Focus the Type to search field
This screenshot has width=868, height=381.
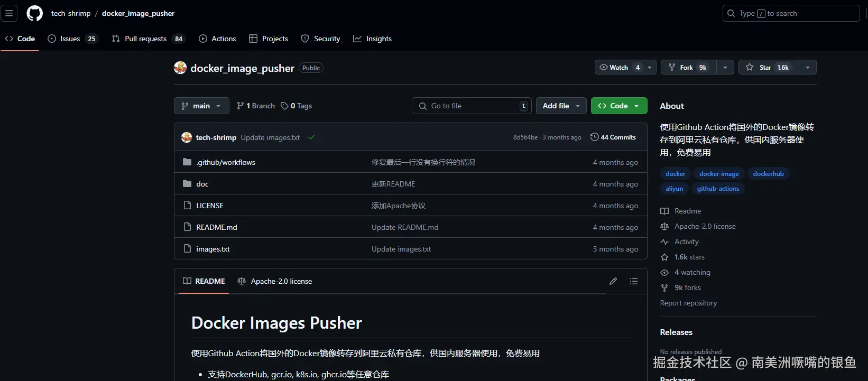pyautogui.click(x=791, y=13)
